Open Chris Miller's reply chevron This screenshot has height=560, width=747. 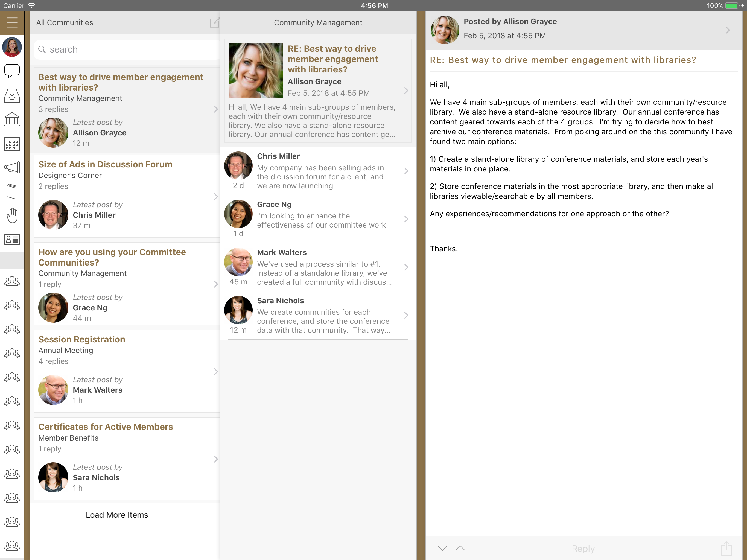[x=406, y=171]
